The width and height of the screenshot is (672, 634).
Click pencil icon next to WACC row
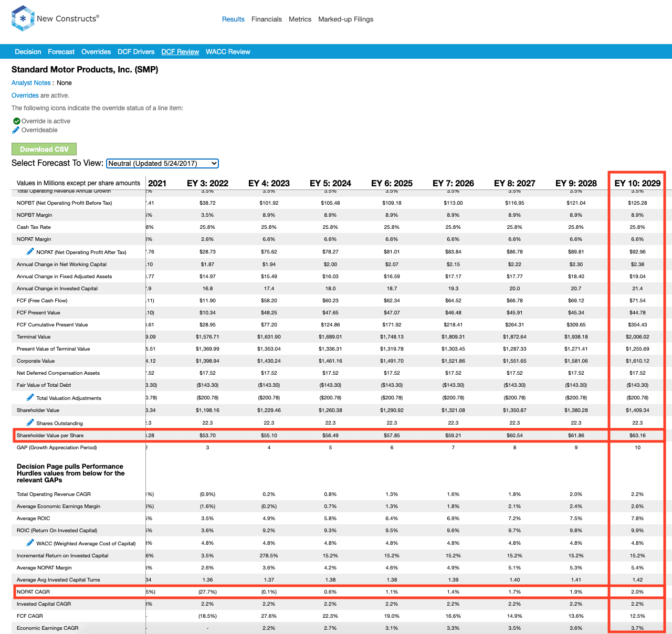(x=30, y=543)
